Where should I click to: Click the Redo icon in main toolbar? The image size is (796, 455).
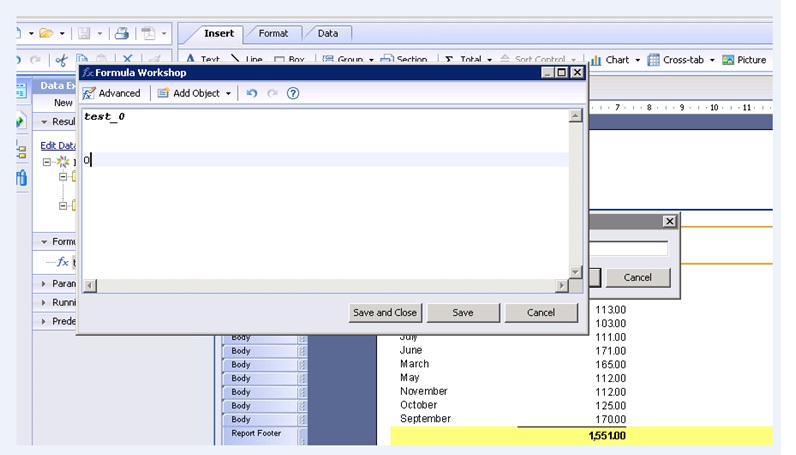(35, 60)
